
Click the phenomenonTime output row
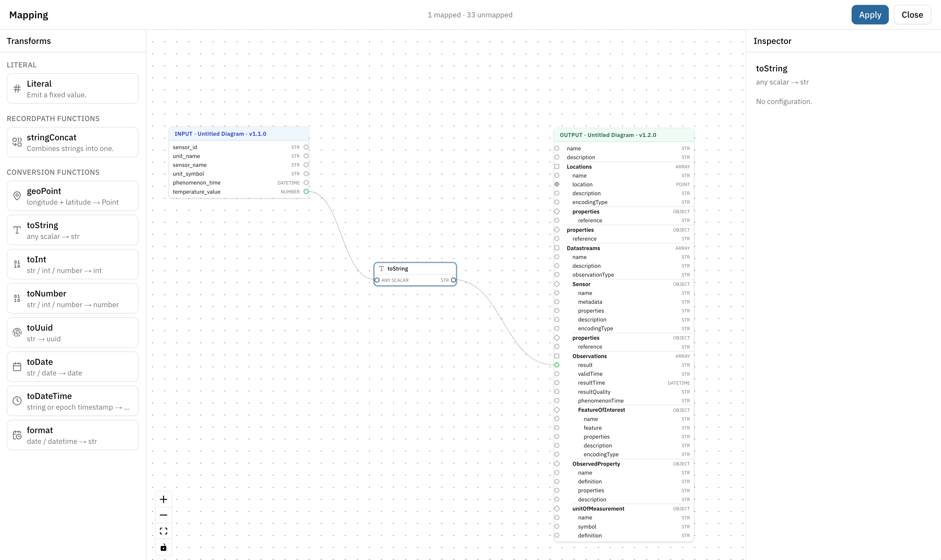[624, 401]
